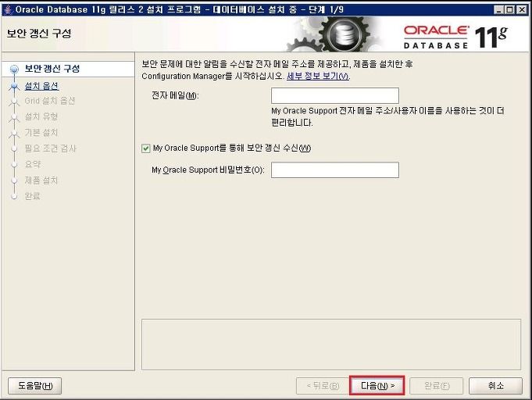Click the 요약 step

pos(33,164)
